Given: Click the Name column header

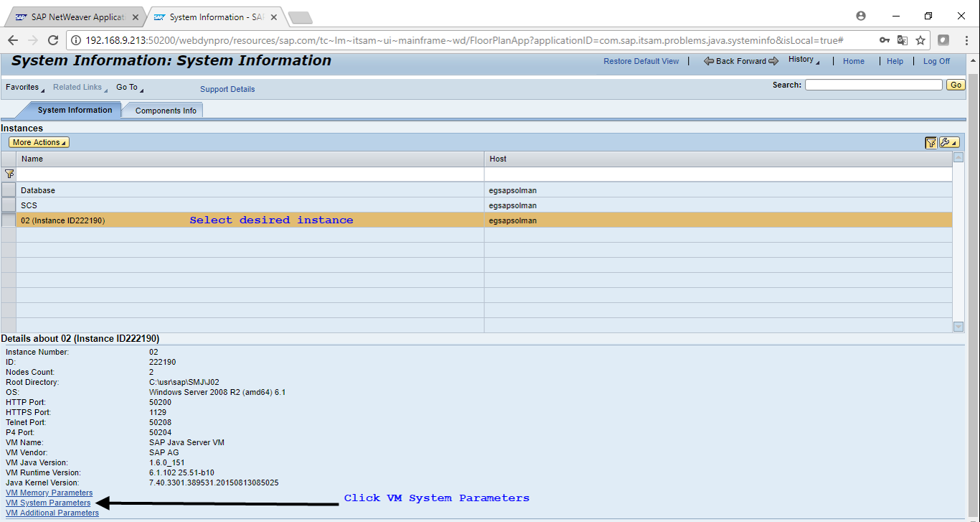Looking at the screenshot, I should 250,159.
